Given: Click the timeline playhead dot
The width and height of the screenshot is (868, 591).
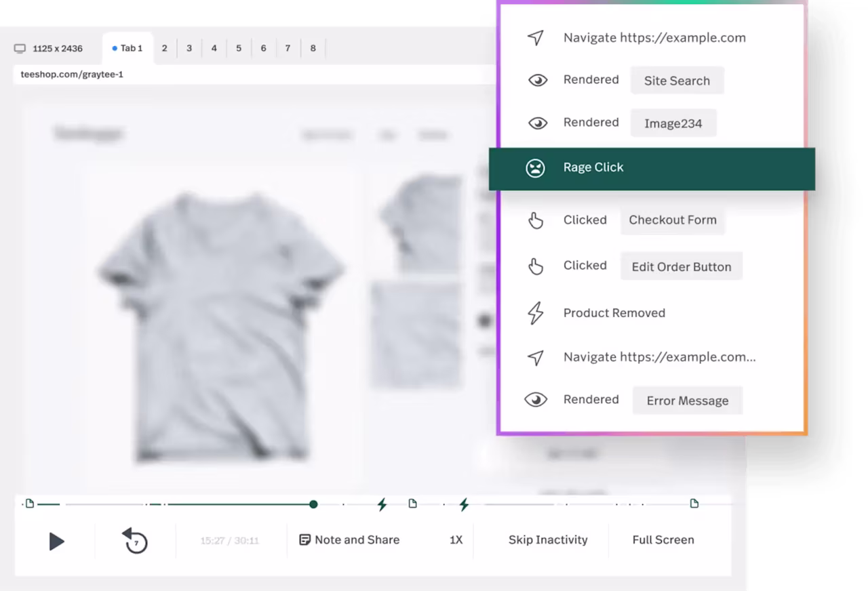Looking at the screenshot, I should [313, 504].
